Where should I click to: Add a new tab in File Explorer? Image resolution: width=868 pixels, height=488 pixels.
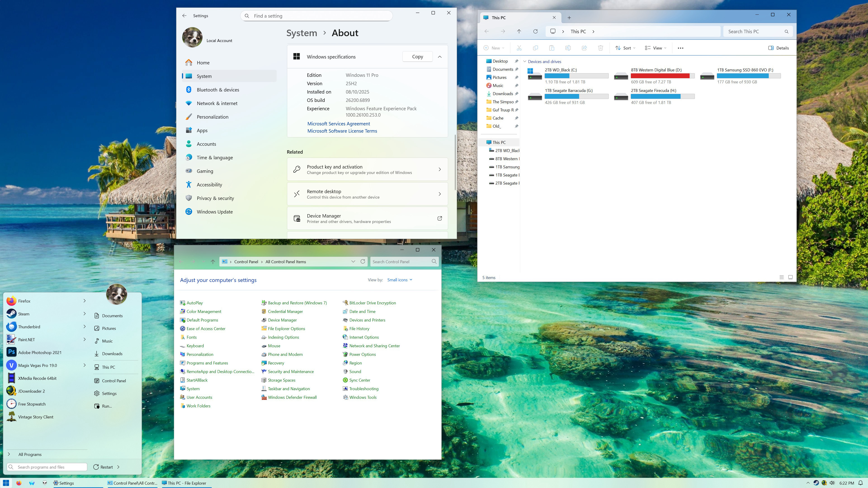click(x=569, y=18)
